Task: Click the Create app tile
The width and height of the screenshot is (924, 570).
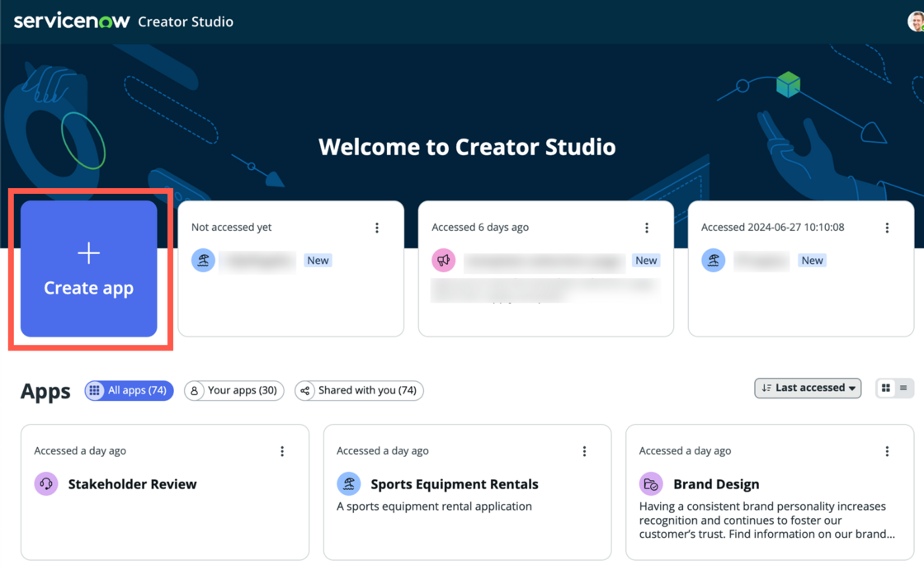Action: point(89,269)
